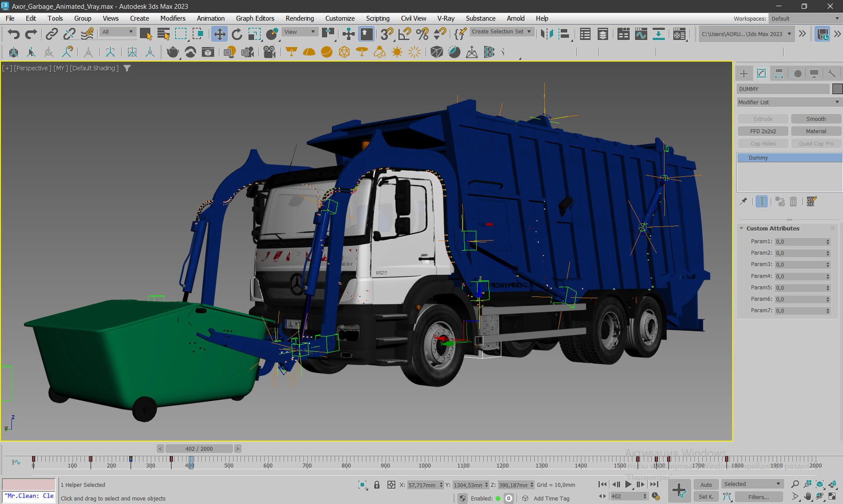Viewport: 843px width, 504px height.
Task: Open the Utilities panel wrench tab
Action: coord(831,73)
